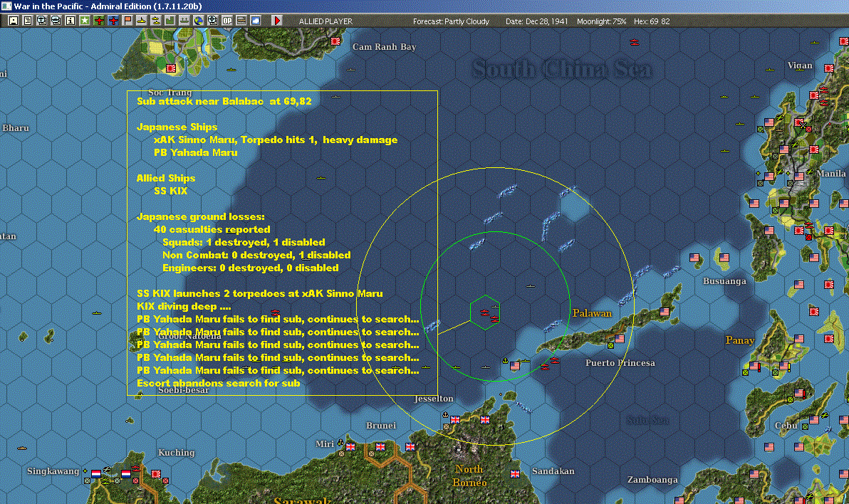
Task: Click the second globe window toolbar icon
Action: pos(56,21)
